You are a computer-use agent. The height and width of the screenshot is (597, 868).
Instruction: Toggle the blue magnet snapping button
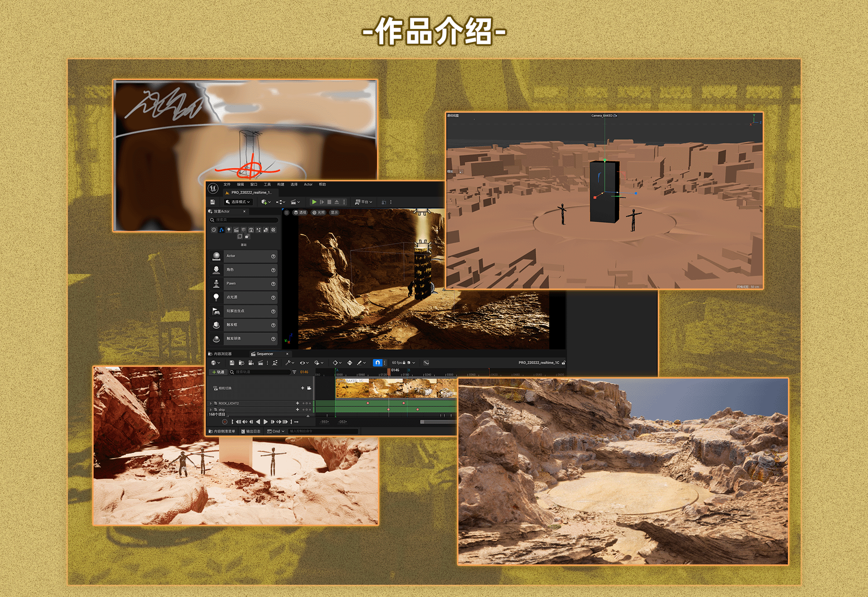(x=377, y=363)
